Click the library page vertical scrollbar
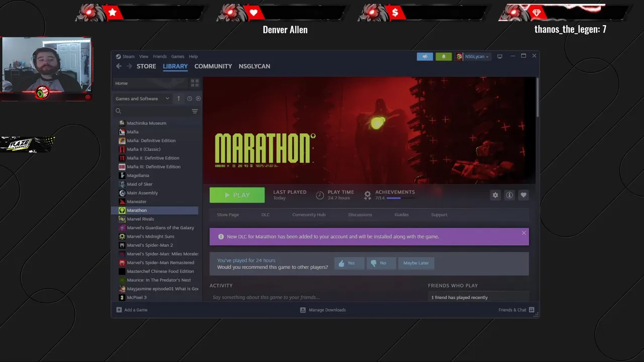 [x=537, y=98]
